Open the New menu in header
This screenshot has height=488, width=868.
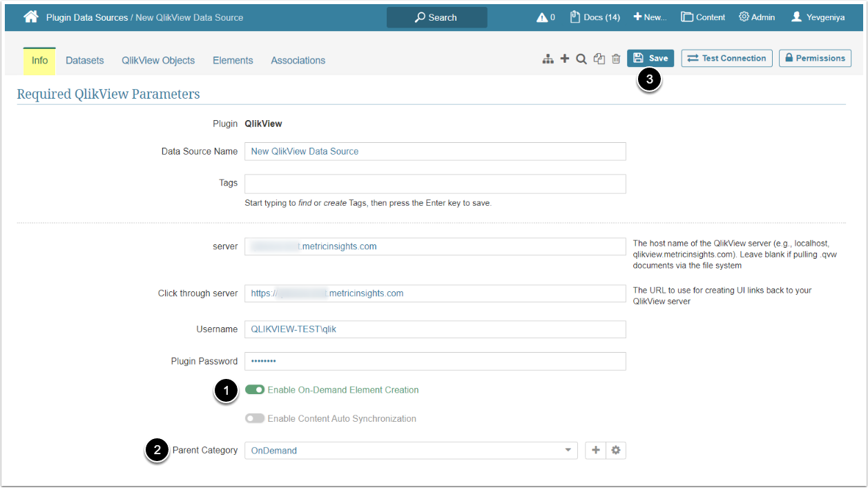click(650, 17)
